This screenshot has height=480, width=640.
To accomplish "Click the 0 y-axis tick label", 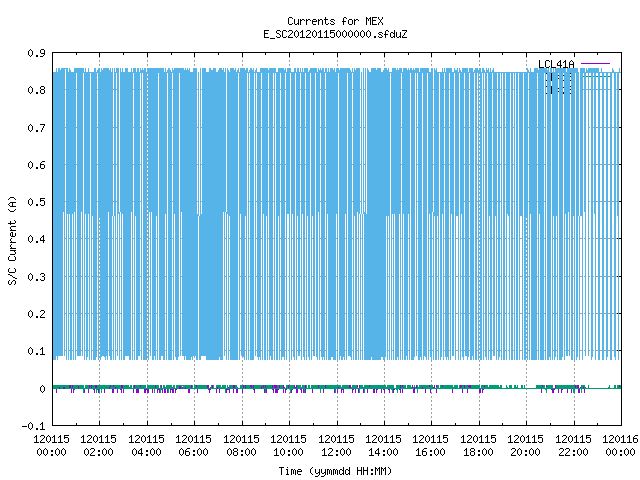I will [42, 389].
